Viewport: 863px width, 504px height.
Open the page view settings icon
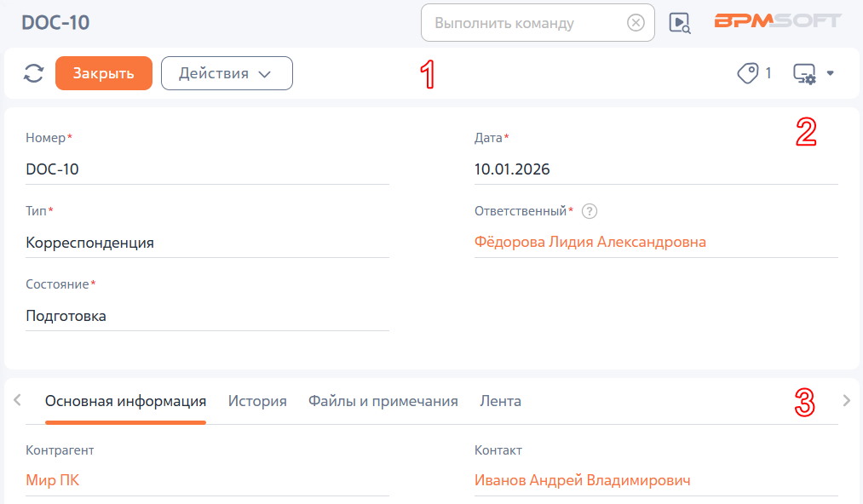804,74
